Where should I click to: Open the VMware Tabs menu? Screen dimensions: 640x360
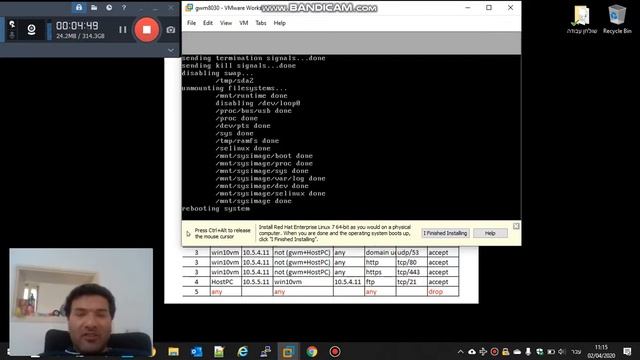pos(261,23)
